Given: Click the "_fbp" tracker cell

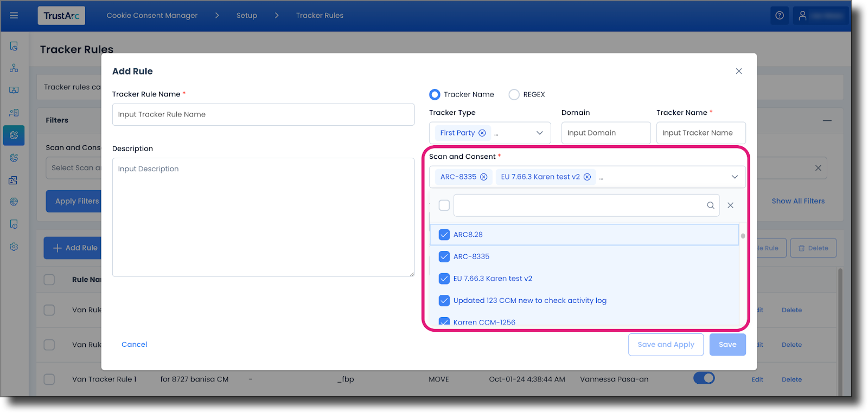Looking at the screenshot, I should (x=346, y=379).
